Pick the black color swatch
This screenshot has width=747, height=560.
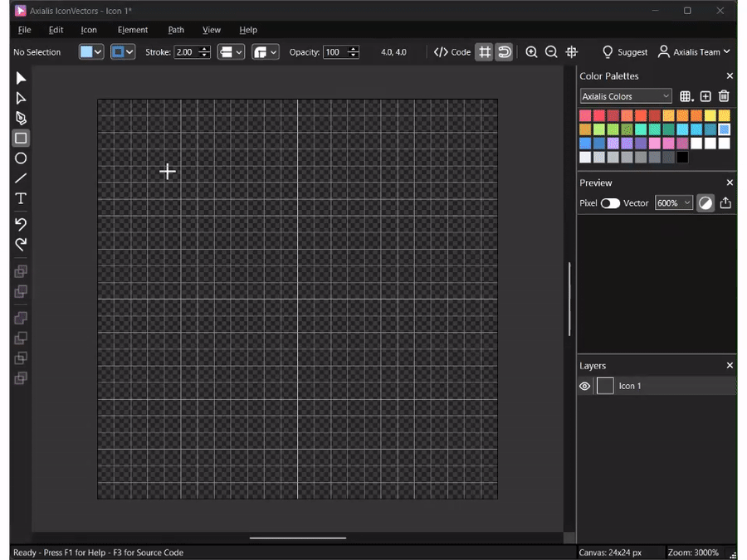click(682, 158)
